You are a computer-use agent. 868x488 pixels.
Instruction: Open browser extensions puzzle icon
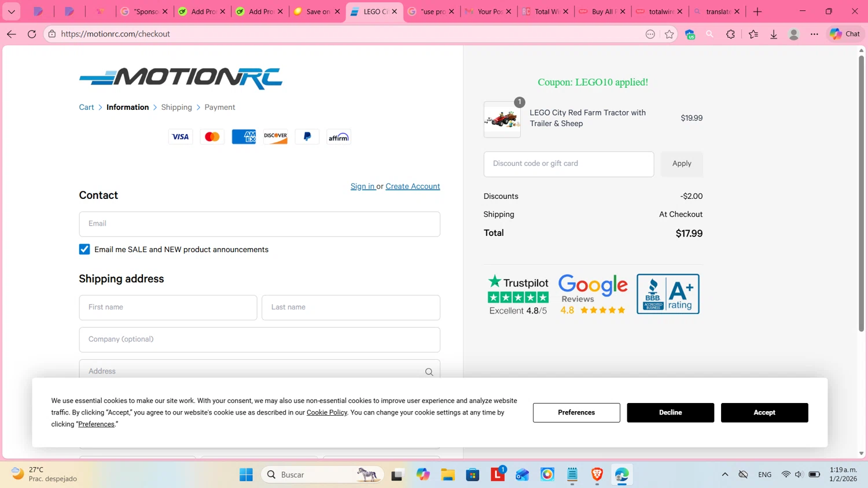[x=730, y=34]
